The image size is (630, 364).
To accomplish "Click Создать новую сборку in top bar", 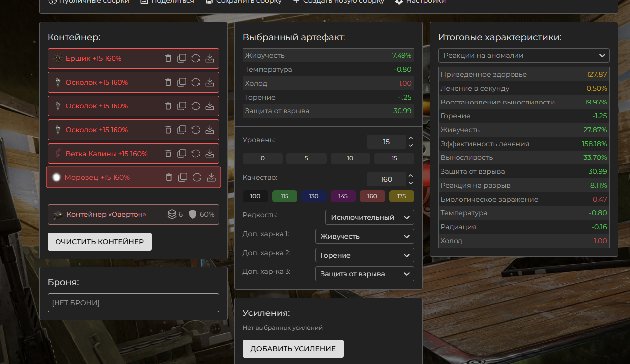I will coord(339,1).
